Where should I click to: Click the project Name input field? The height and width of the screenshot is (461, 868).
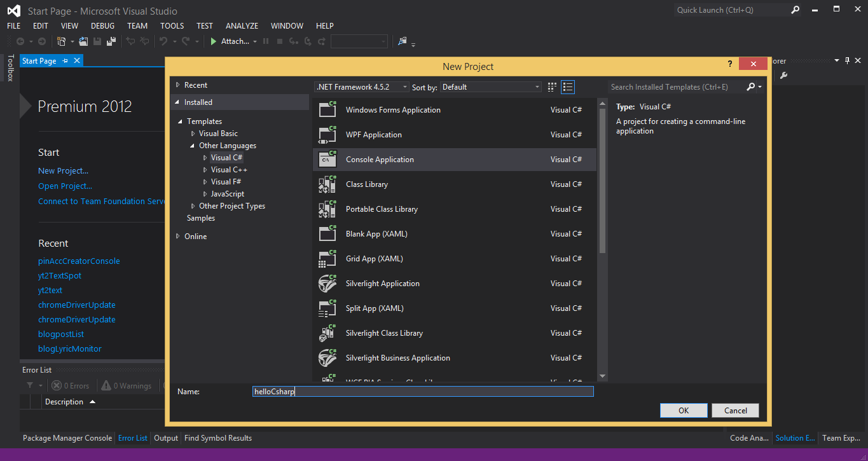coord(423,392)
